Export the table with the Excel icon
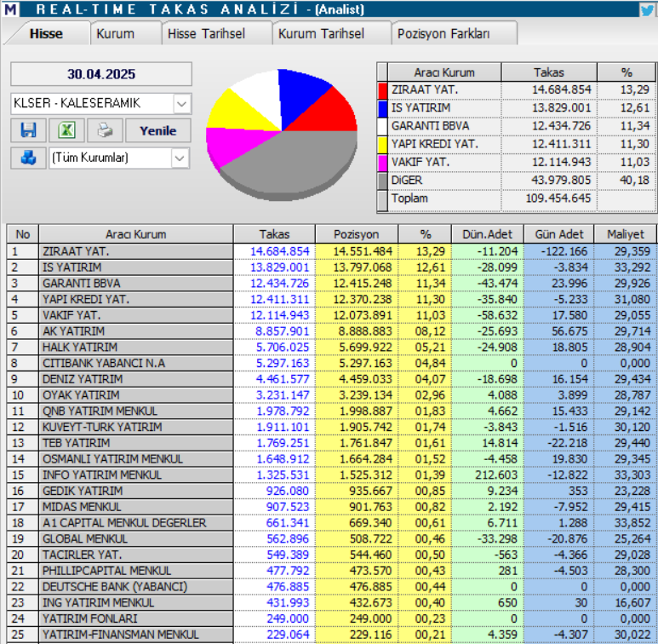The height and width of the screenshot is (644, 658). tap(66, 130)
